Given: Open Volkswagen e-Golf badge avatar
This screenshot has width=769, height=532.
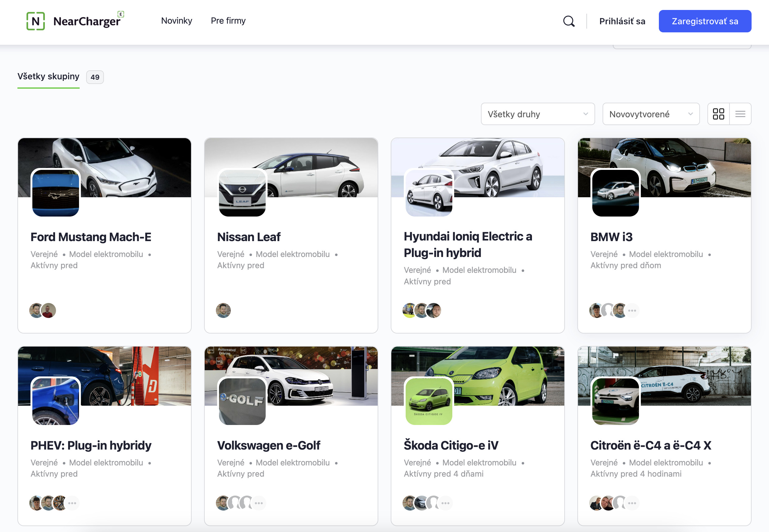Looking at the screenshot, I should [242, 401].
